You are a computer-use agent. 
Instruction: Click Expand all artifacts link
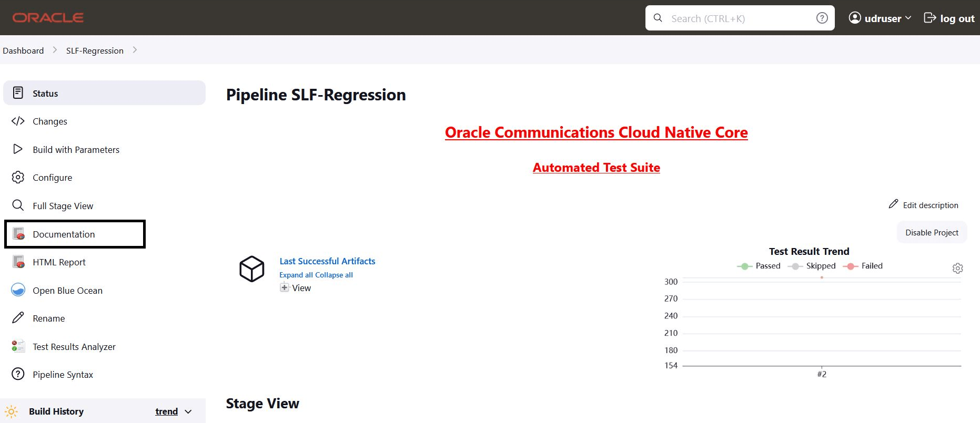pyautogui.click(x=296, y=275)
